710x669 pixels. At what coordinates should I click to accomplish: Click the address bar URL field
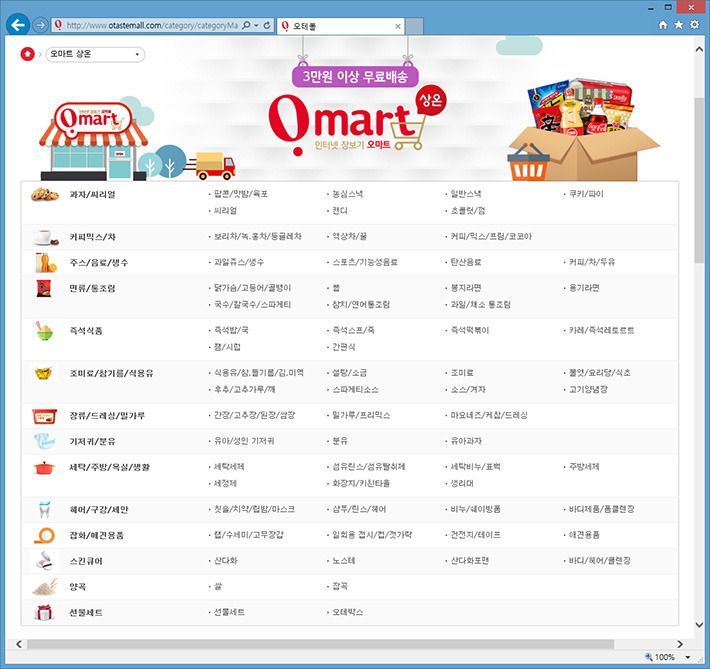pyautogui.click(x=152, y=25)
